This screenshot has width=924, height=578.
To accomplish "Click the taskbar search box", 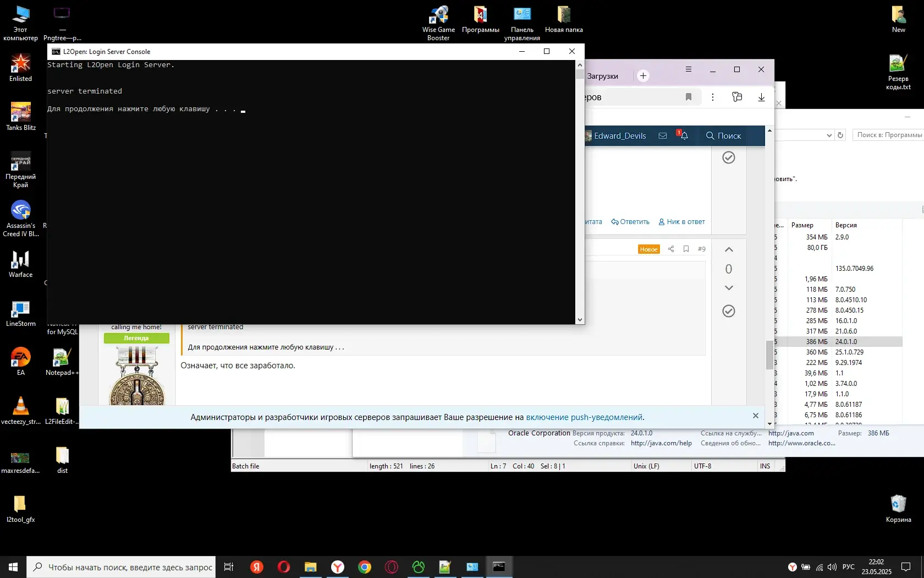I will click(x=120, y=567).
